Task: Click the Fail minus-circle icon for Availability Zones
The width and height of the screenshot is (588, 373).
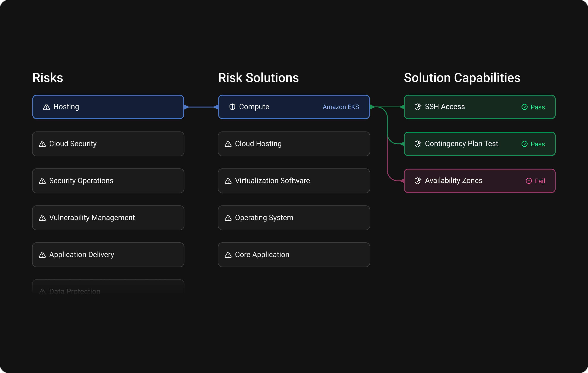Action: pos(529,181)
